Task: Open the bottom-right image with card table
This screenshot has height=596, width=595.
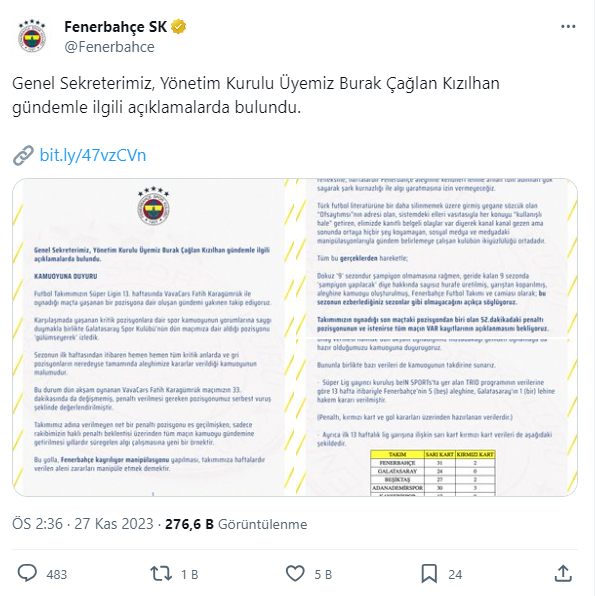Action: (x=436, y=417)
